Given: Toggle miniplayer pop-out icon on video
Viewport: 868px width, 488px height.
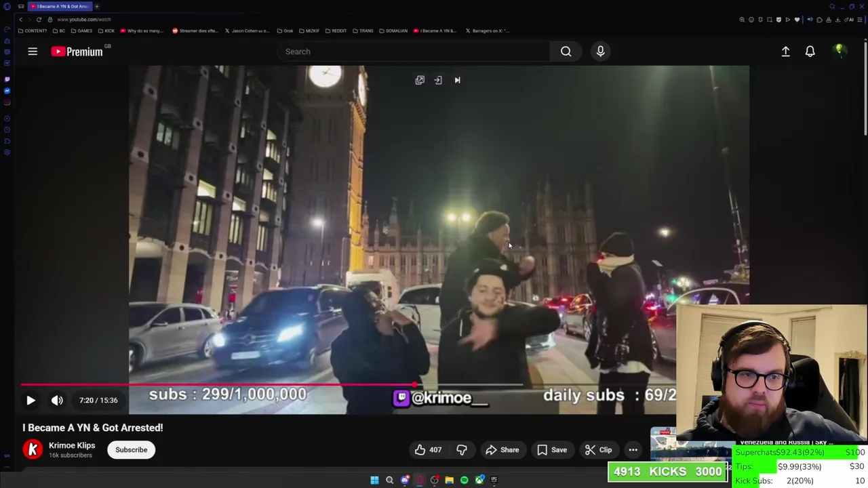Looking at the screenshot, I should (420, 80).
